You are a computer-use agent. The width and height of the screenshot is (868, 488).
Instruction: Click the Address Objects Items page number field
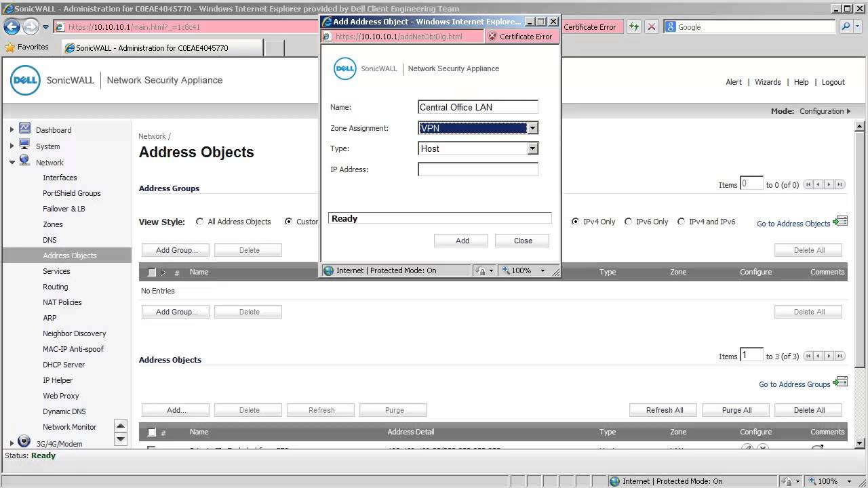point(751,355)
